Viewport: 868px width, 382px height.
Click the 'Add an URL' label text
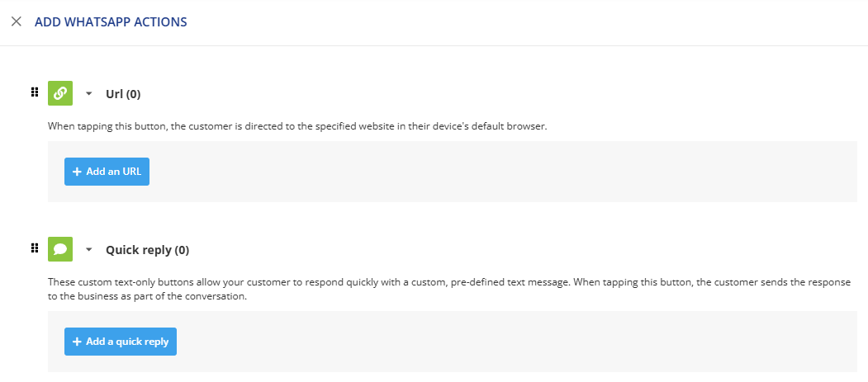pos(113,172)
